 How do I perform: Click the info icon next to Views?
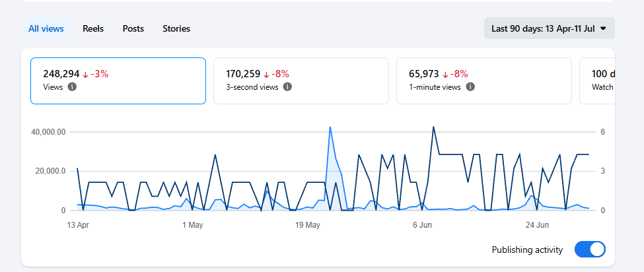tap(72, 87)
